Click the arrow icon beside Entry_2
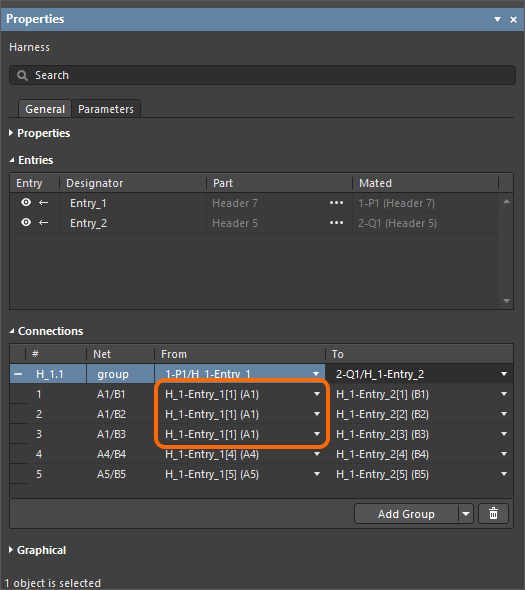Viewport: 525px width, 590px height. pos(43,223)
